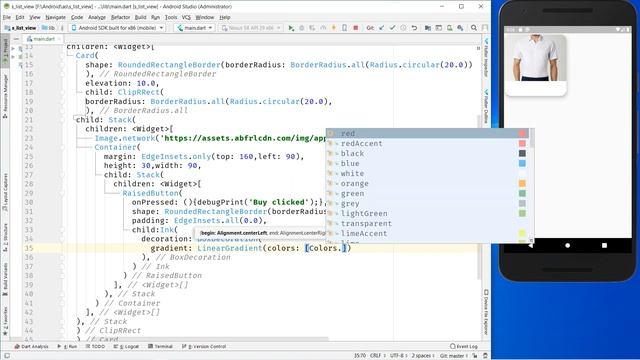
Task: Run the app with the green play icon
Action: click(x=291, y=28)
